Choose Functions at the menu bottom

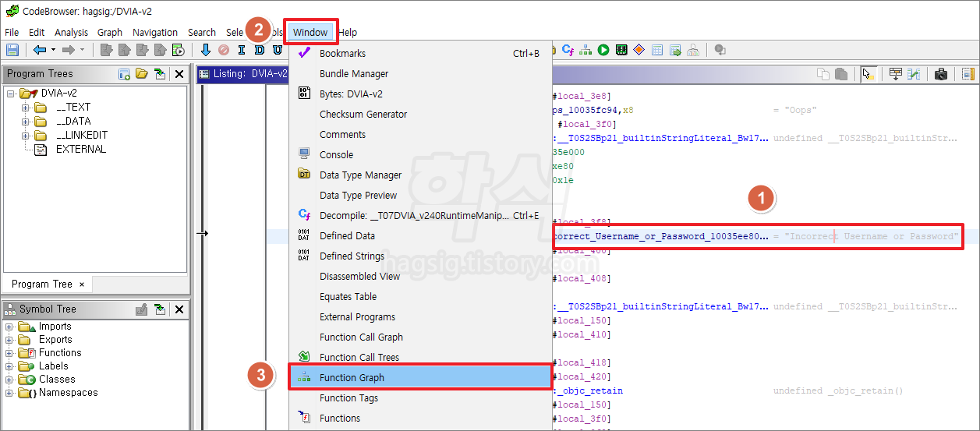[x=420, y=418]
